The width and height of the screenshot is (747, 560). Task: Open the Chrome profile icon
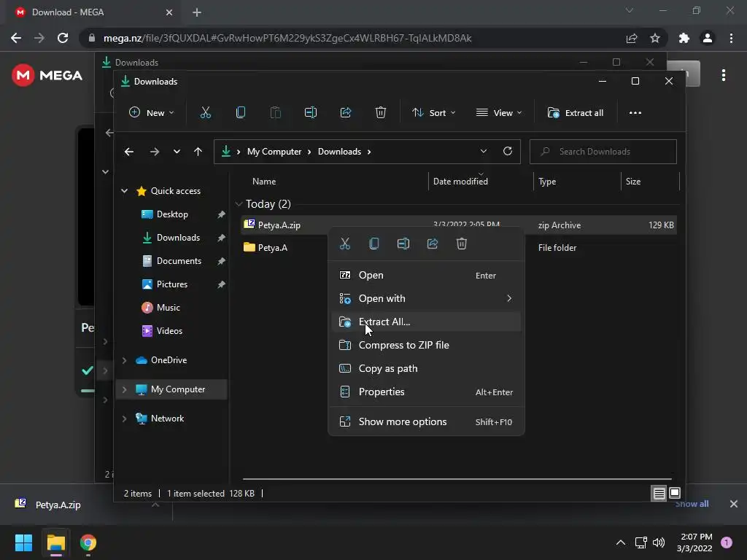708,38
